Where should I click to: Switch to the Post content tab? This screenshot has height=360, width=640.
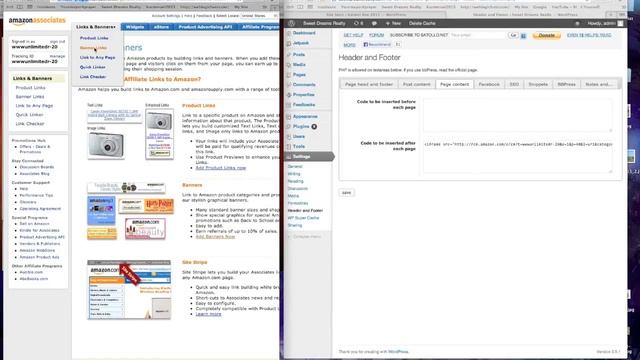click(416, 84)
